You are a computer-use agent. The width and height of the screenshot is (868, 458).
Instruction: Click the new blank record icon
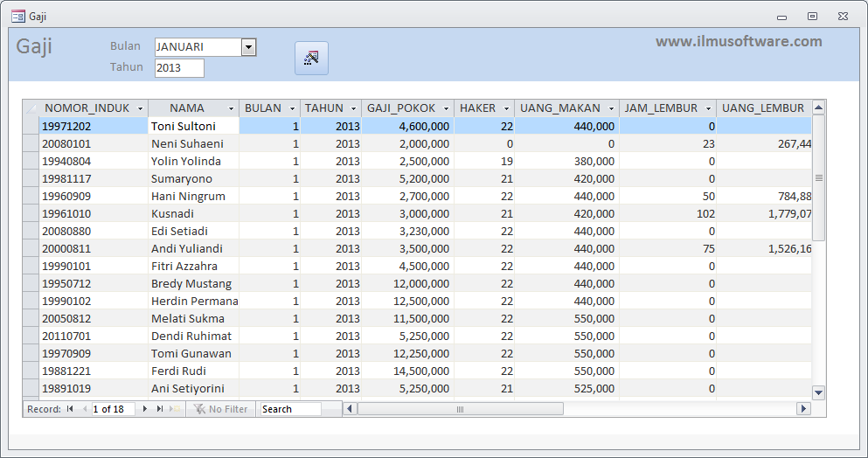(x=175, y=409)
